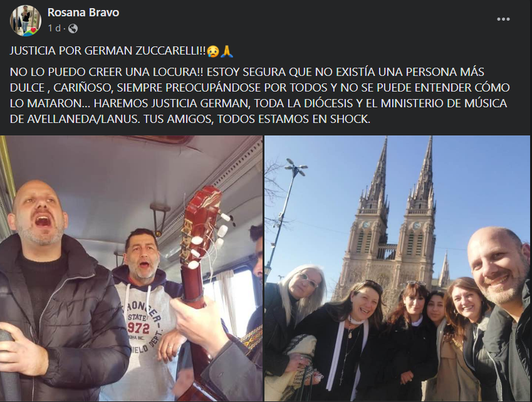Image resolution: width=532 pixels, height=402 pixels.
Task: Click the praying hands emoji
Action: pos(226,52)
